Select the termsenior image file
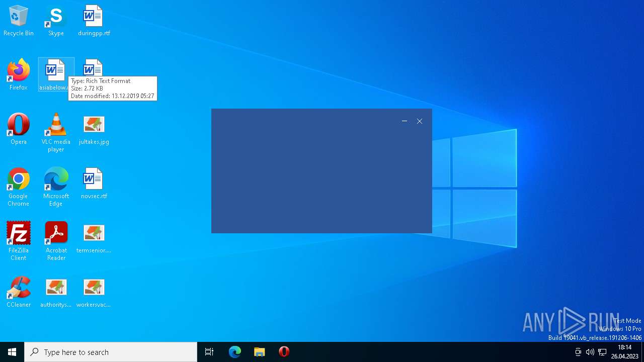 (x=94, y=238)
